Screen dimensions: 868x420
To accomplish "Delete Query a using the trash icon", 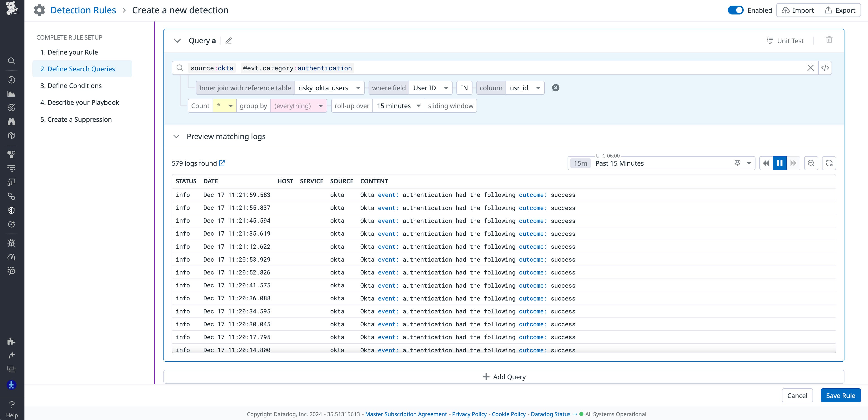I will tap(829, 40).
